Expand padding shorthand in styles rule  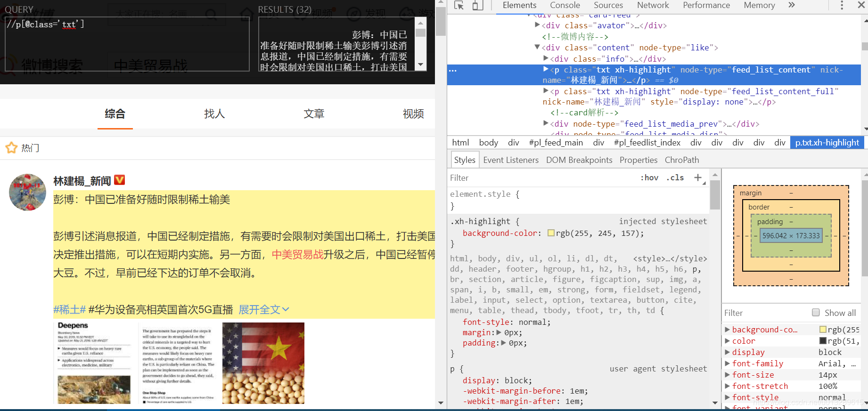point(504,343)
